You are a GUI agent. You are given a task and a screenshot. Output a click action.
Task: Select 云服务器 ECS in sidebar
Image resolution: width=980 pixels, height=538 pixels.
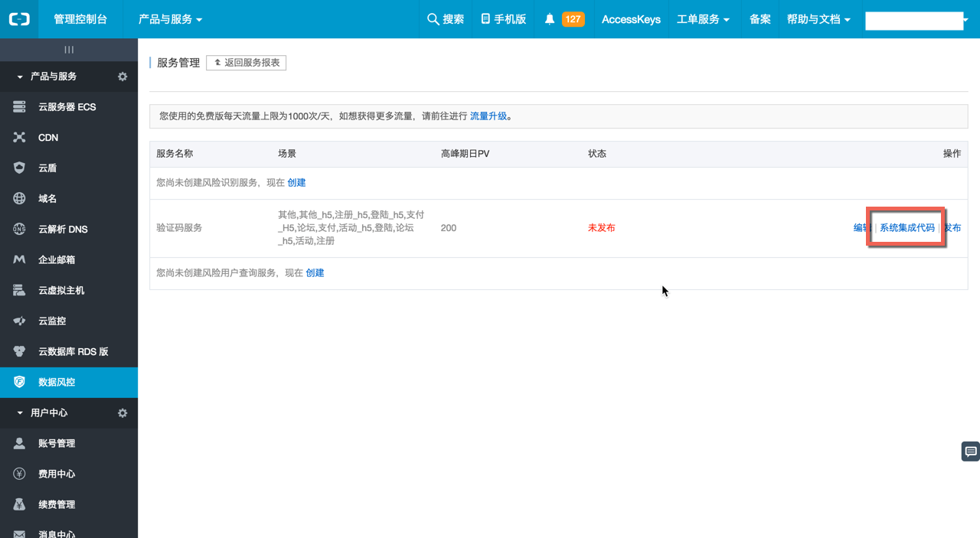click(x=67, y=107)
